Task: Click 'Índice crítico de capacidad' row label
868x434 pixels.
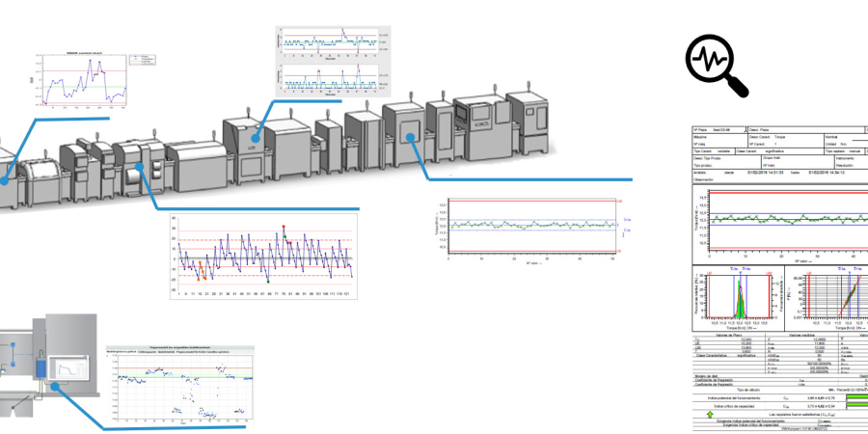Action: pyautogui.click(x=736, y=406)
